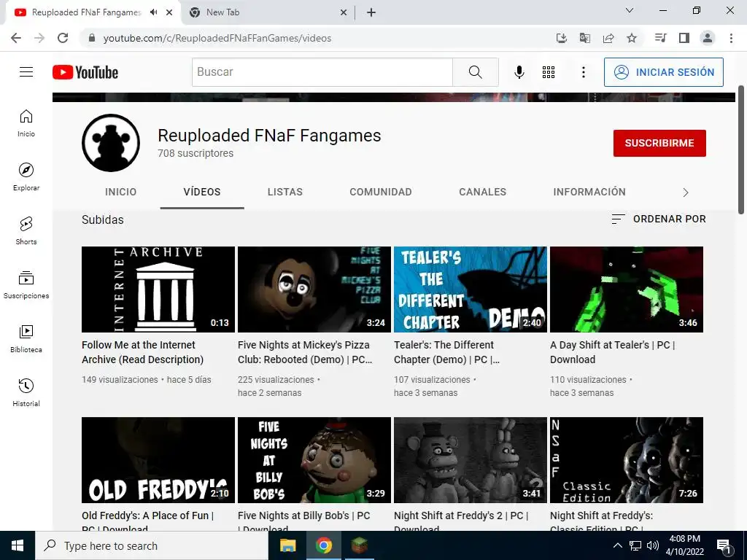Play the Old Freddy's thumbnail

point(158,460)
